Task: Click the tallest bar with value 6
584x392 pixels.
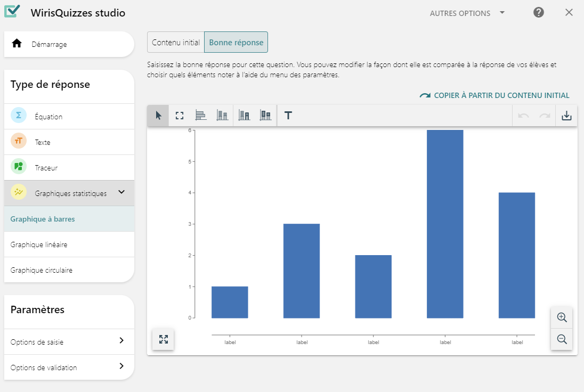Action: (x=445, y=224)
